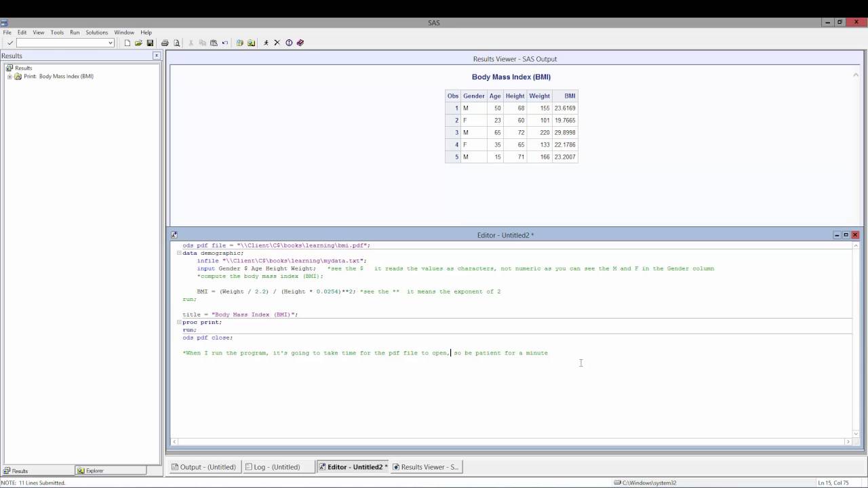The width and height of the screenshot is (868, 488).
Task: Open the View menu
Action: (39, 33)
